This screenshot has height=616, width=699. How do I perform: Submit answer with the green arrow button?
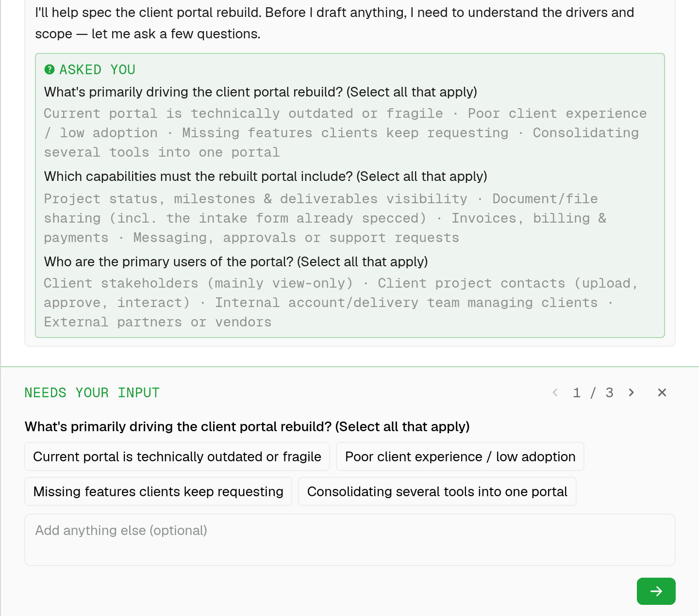(656, 591)
